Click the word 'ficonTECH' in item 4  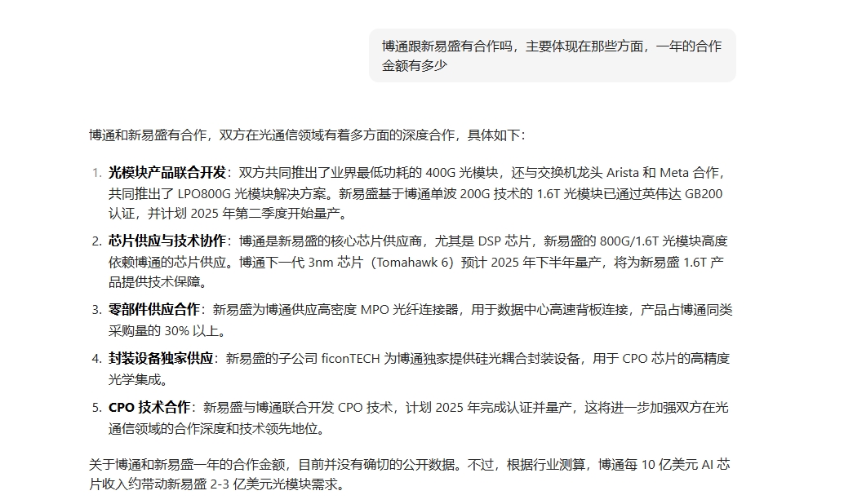coord(350,359)
